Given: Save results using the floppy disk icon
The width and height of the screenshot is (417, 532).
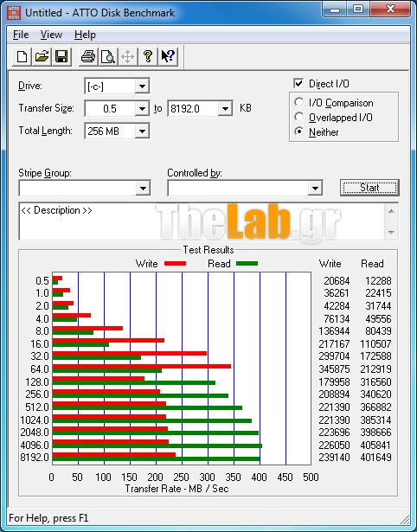Looking at the screenshot, I should pos(61,56).
